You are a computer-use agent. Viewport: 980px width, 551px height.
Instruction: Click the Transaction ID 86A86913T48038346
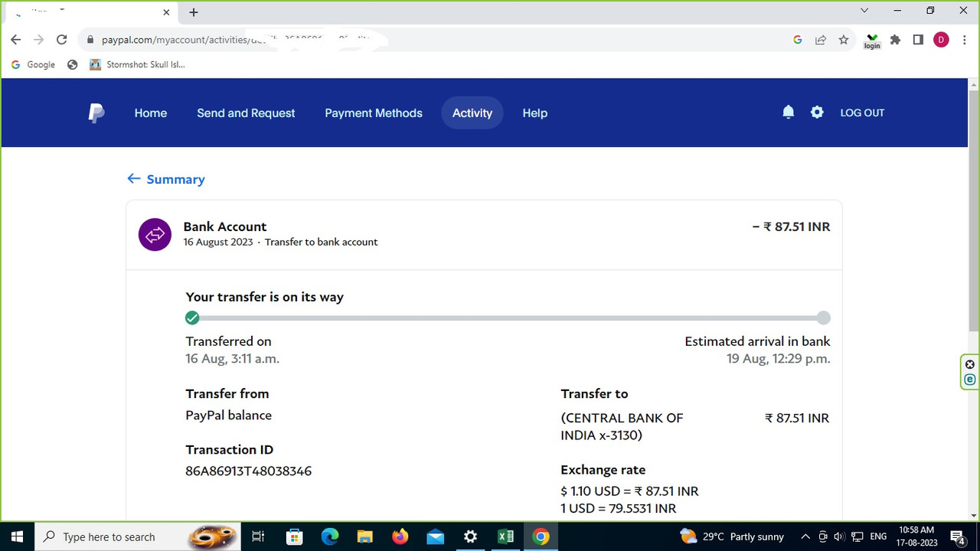tap(248, 471)
